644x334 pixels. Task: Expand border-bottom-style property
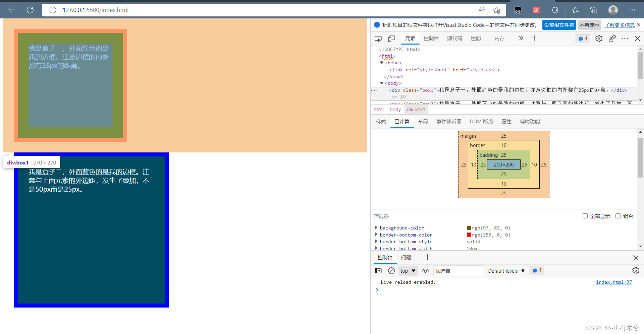[376, 242]
